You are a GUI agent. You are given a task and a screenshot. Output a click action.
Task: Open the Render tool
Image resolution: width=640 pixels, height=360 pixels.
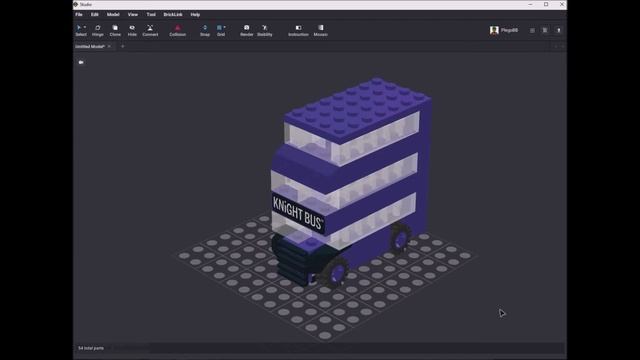pos(247,30)
